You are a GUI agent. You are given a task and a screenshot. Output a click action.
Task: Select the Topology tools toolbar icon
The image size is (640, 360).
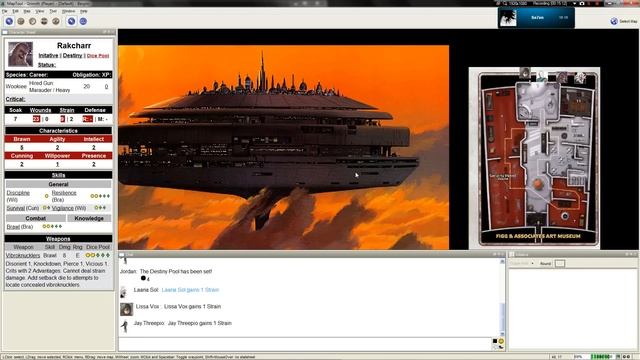pos(56,21)
